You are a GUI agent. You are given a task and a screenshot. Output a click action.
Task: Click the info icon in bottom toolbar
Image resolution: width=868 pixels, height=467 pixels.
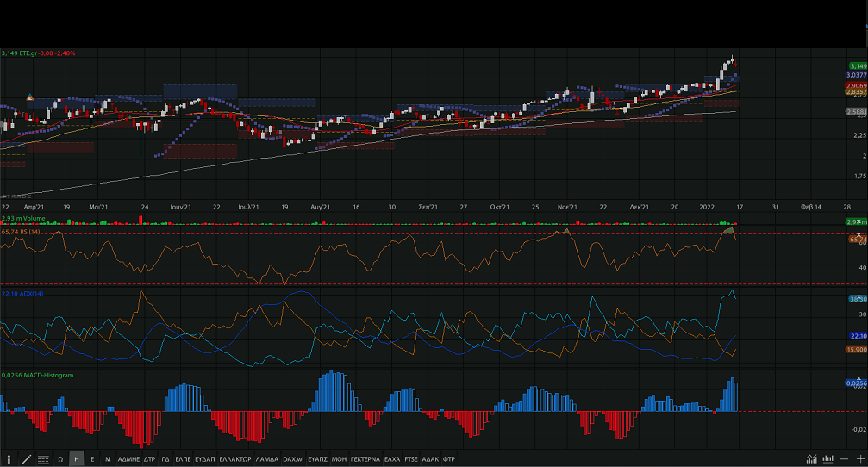point(9,459)
